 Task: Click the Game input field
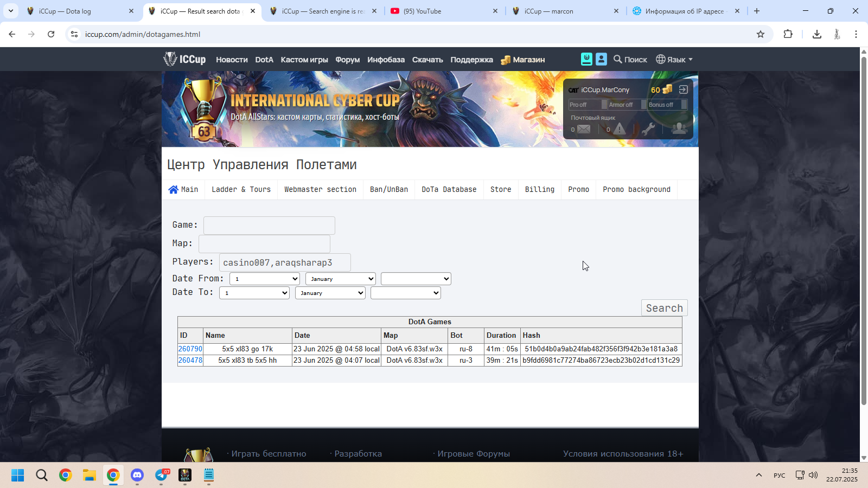[269, 226]
